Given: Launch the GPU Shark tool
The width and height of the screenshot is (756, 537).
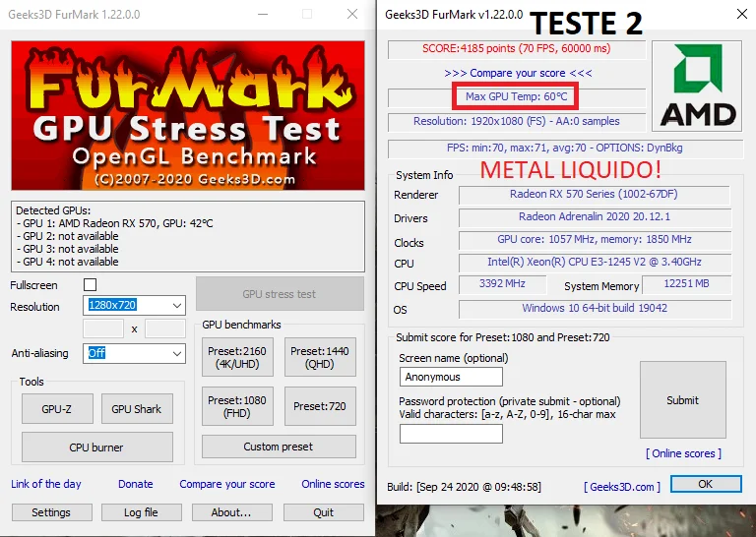Looking at the screenshot, I should (x=137, y=409).
